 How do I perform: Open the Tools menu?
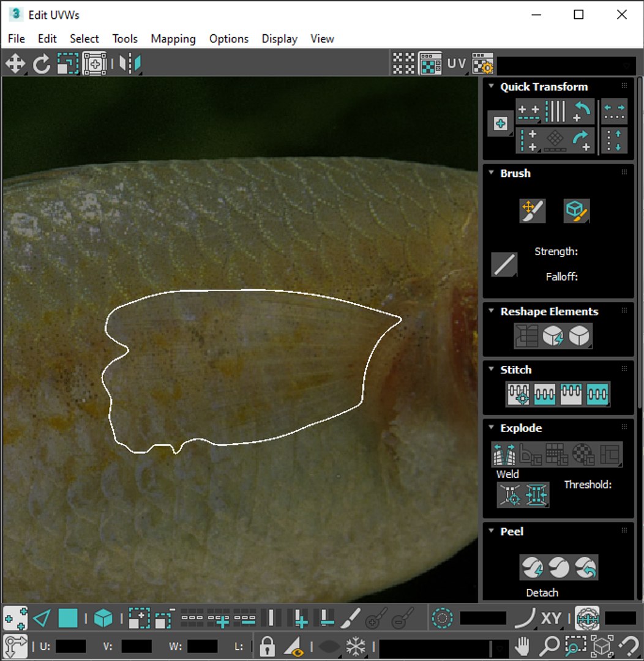(x=125, y=39)
